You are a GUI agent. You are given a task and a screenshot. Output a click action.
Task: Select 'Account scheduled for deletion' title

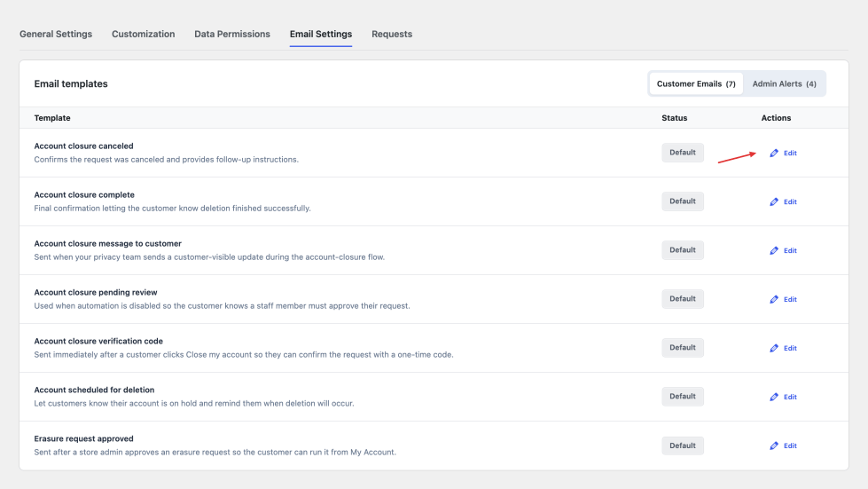(x=94, y=390)
